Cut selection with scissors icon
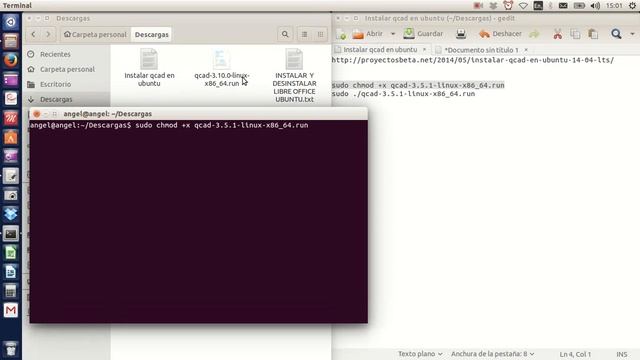 click(558, 34)
